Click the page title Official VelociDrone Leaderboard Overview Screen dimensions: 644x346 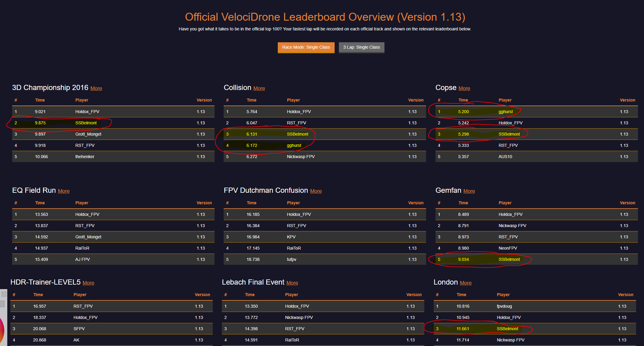(x=325, y=17)
